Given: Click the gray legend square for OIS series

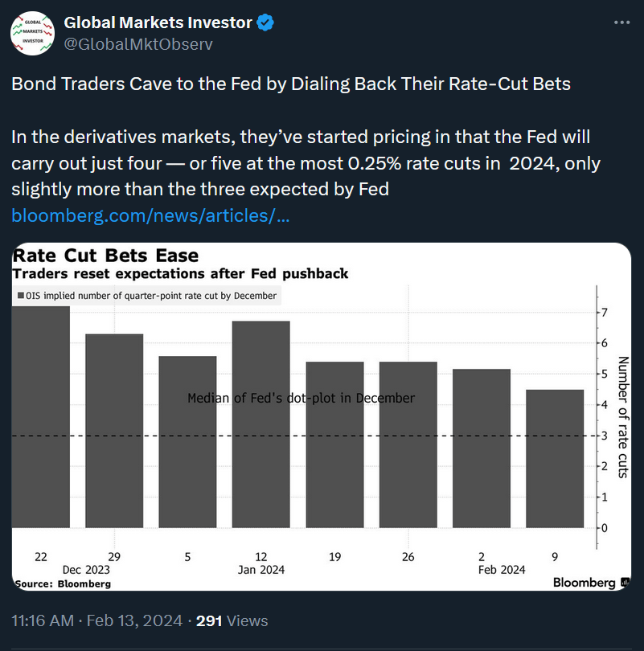Looking at the screenshot, I should (20, 296).
